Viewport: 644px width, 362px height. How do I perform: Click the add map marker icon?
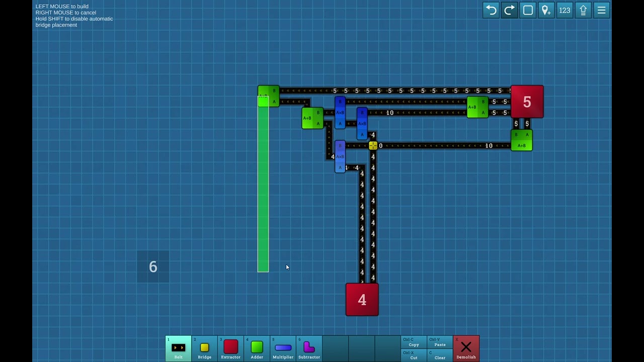(546, 10)
